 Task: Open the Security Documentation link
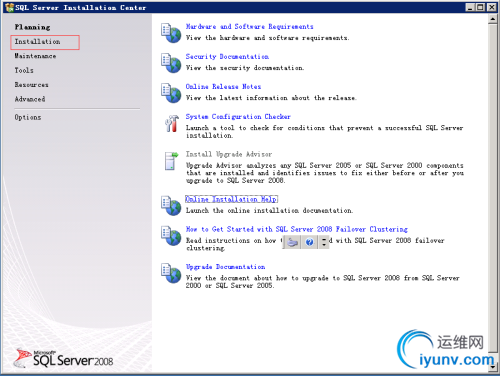(x=227, y=57)
